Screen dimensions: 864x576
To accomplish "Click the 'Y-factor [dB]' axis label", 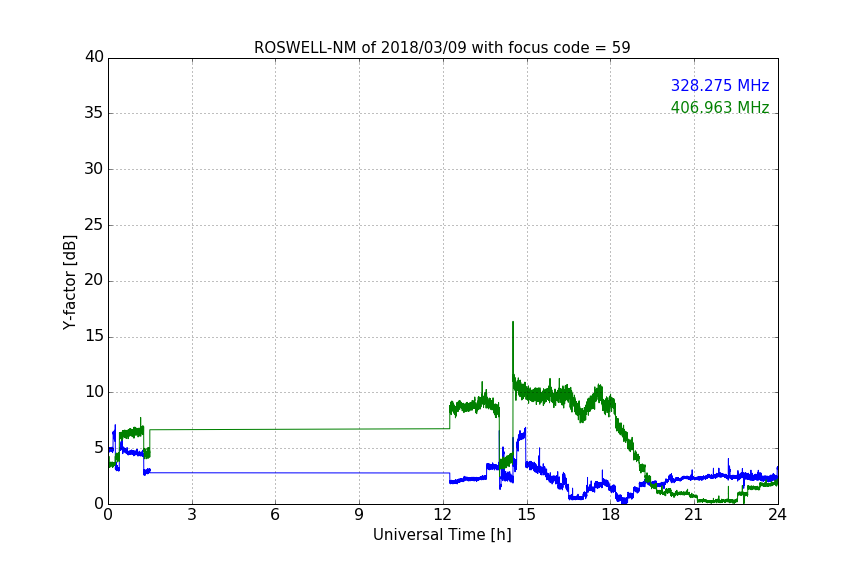I will (x=69, y=282).
